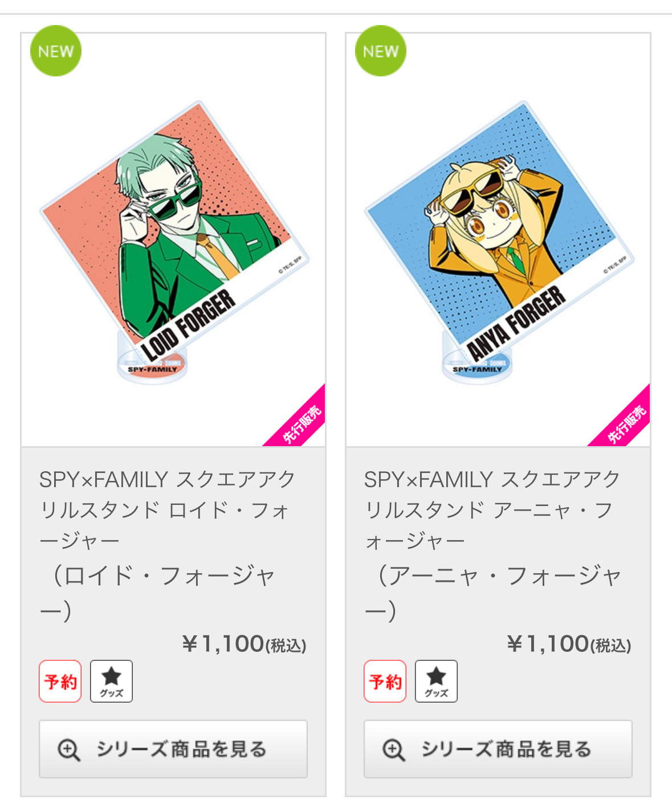Click the 予約 tag under Anya Forger item
The image size is (672, 812).
tap(385, 681)
